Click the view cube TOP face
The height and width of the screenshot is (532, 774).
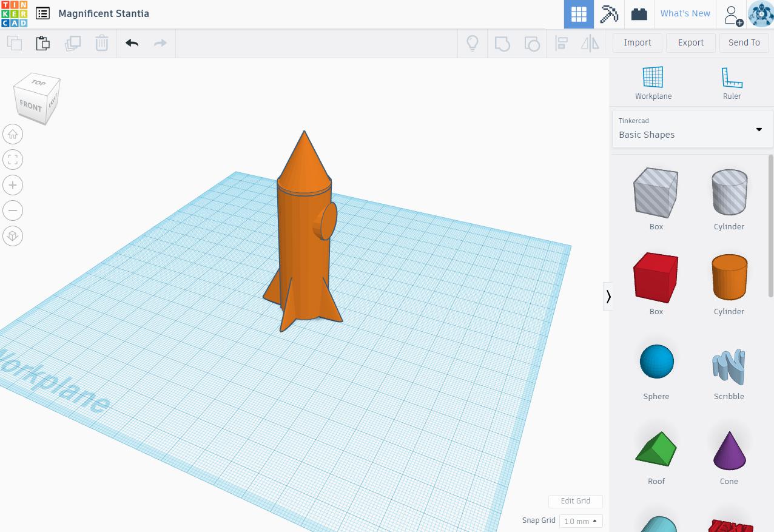tap(39, 82)
